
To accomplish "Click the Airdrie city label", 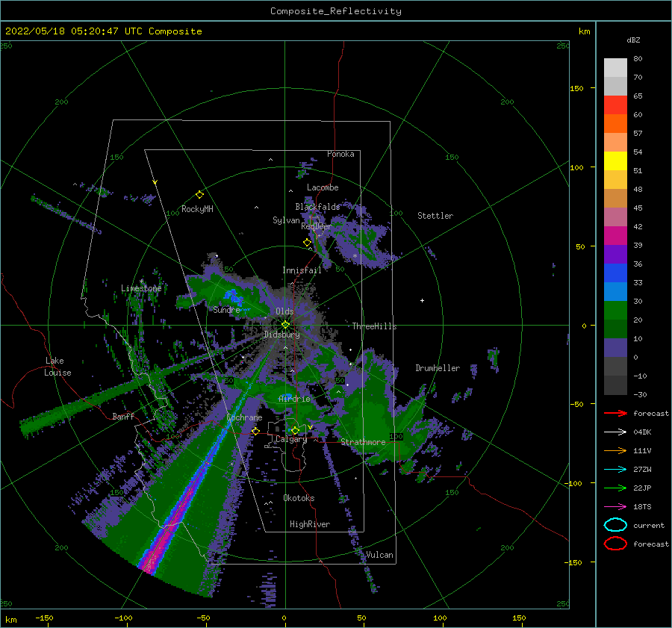I will coord(294,399).
